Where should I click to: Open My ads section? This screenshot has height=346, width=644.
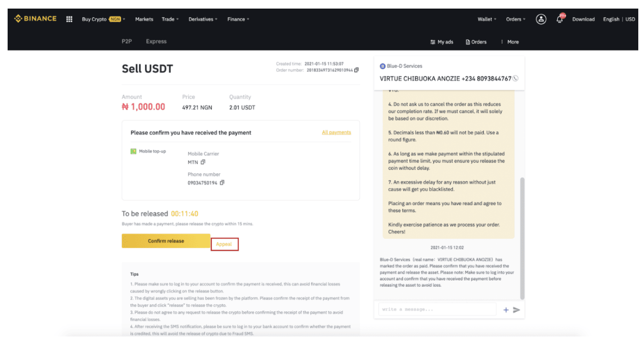click(442, 42)
